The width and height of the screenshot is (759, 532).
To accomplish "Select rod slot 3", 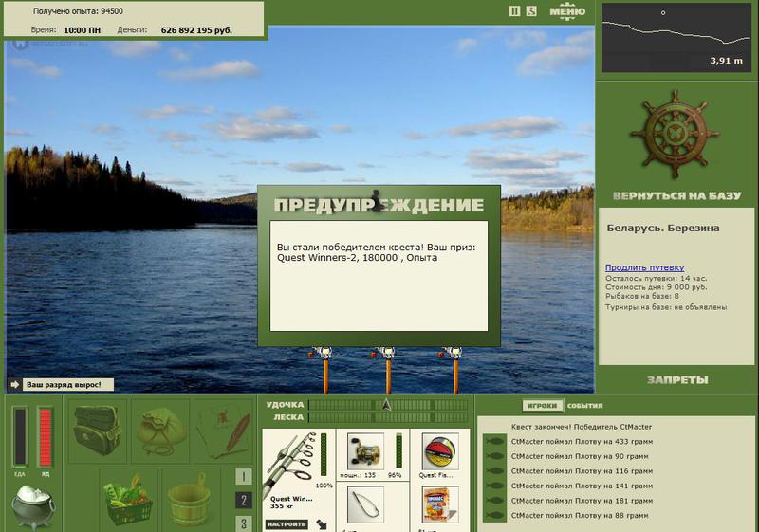I will [x=244, y=523].
